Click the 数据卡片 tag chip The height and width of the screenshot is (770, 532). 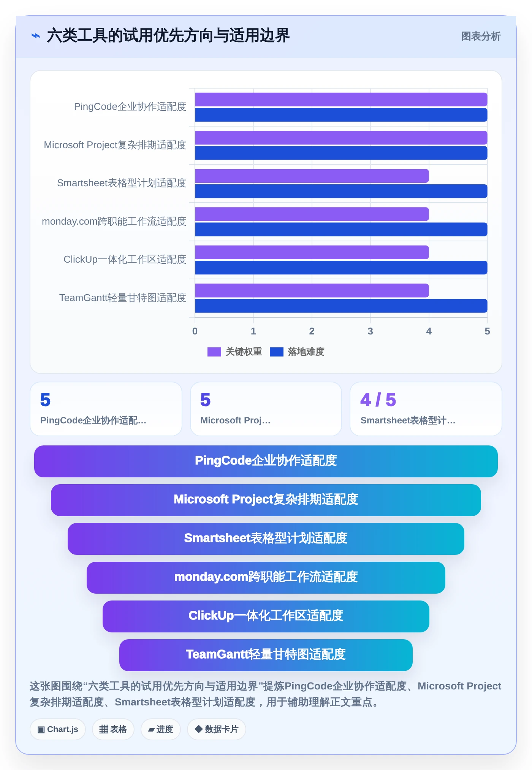coord(217,729)
